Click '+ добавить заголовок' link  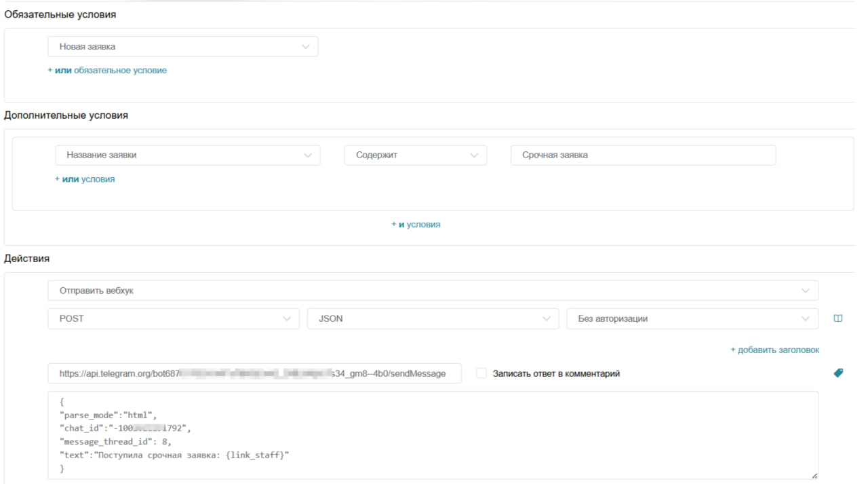(774, 350)
